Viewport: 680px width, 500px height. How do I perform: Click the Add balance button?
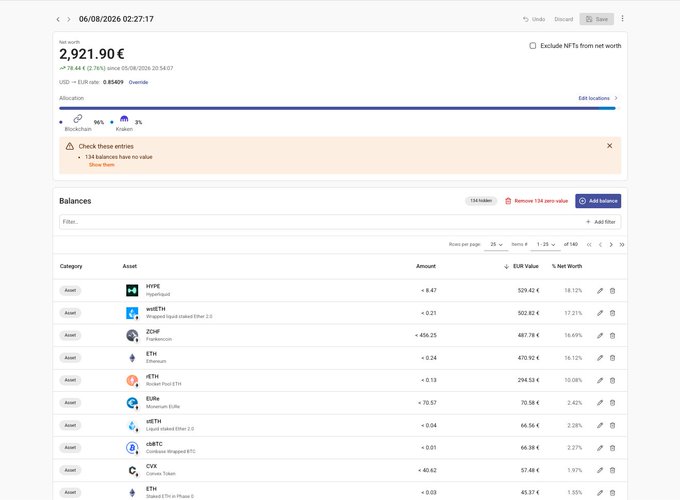point(598,201)
